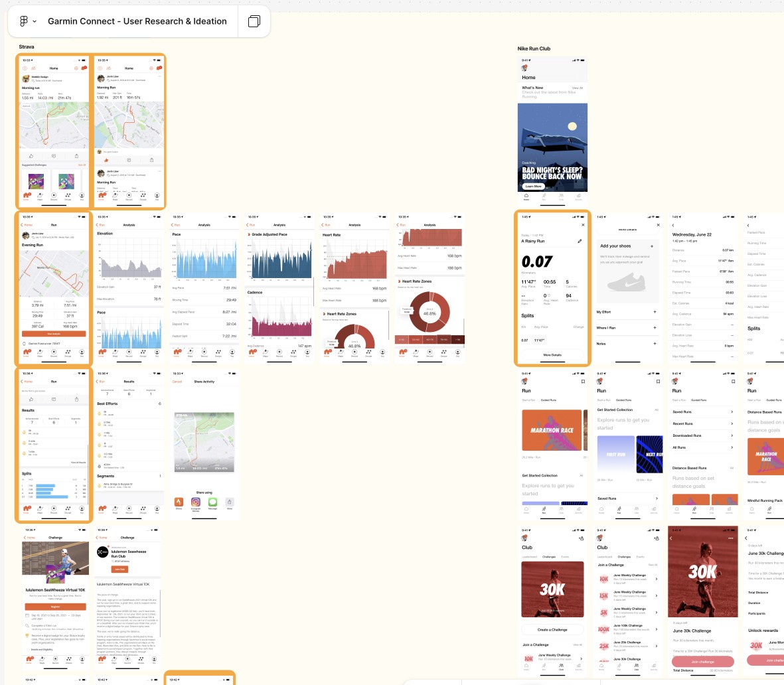Click the kudos thumbs-up icon in Mobbin Design run frame

31,156
